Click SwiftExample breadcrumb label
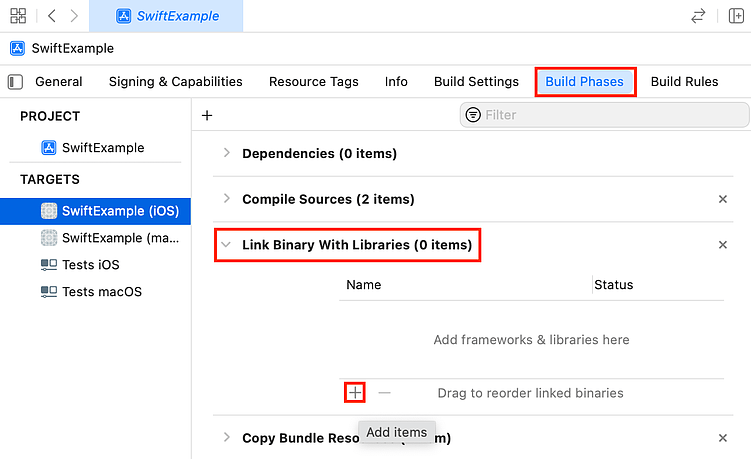Viewport: 751px width, 459px height. [73, 48]
